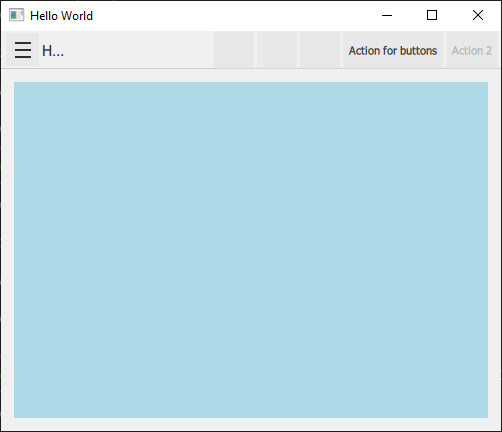Image resolution: width=502 pixels, height=432 pixels.
Task: Click the light blue rectangle area
Action: tap(251, 250)
